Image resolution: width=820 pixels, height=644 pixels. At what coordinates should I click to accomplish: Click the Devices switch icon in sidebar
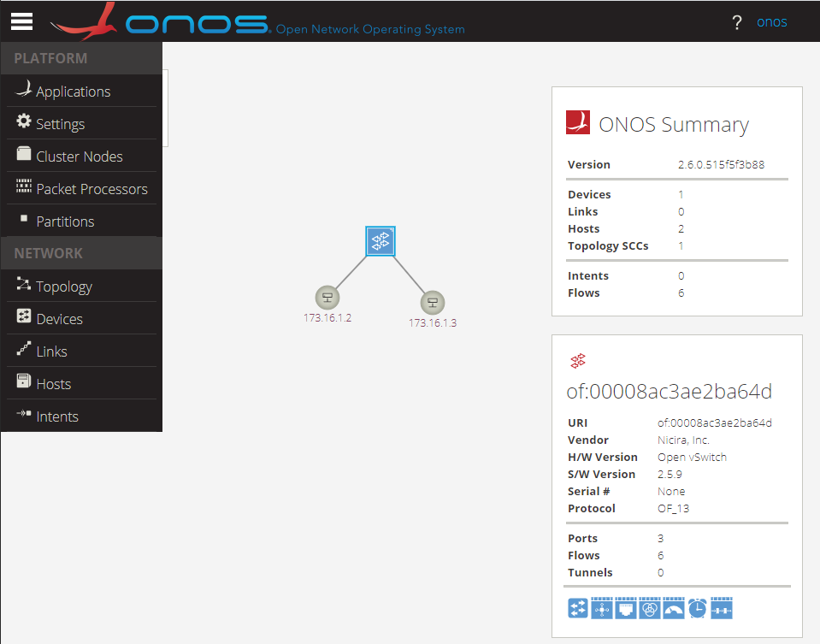click(24, 316)
